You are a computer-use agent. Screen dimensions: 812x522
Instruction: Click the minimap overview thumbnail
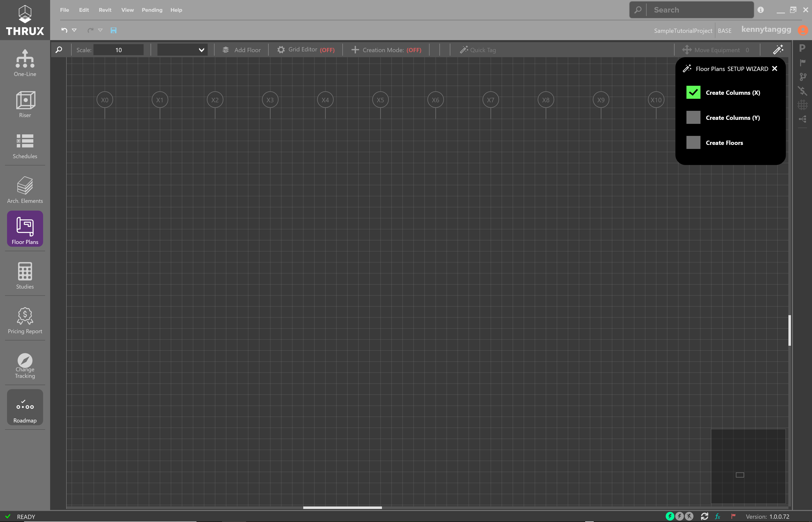click(748, 466)
